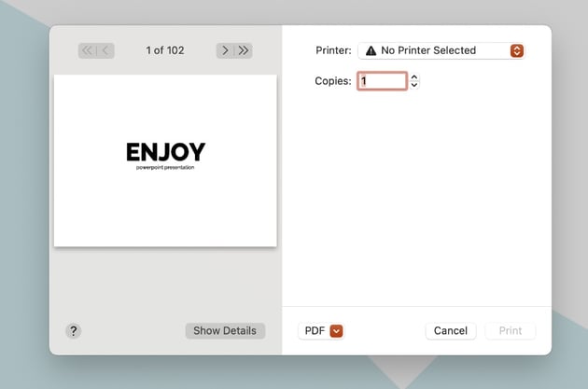Jump to the first page of preview

point(87,50)
